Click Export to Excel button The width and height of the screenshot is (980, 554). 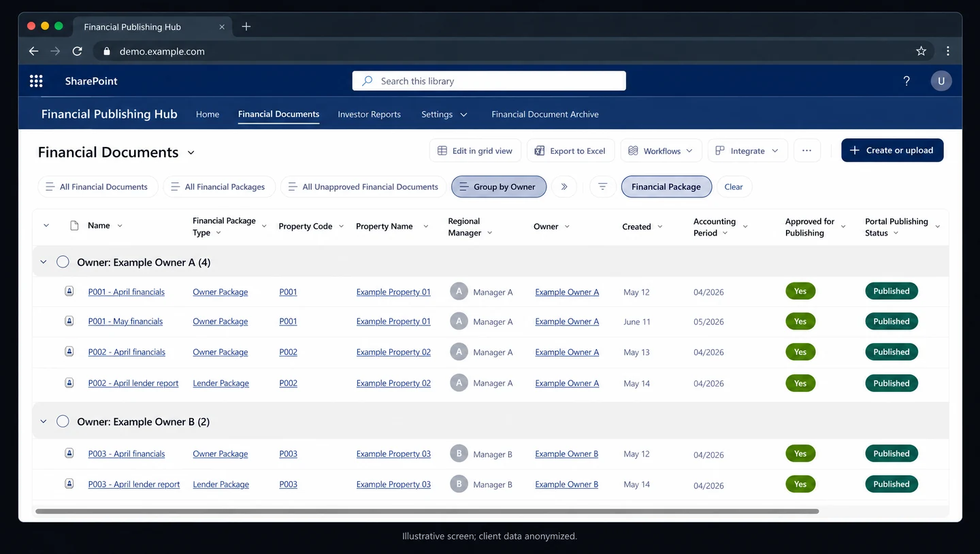click(571, 150)
